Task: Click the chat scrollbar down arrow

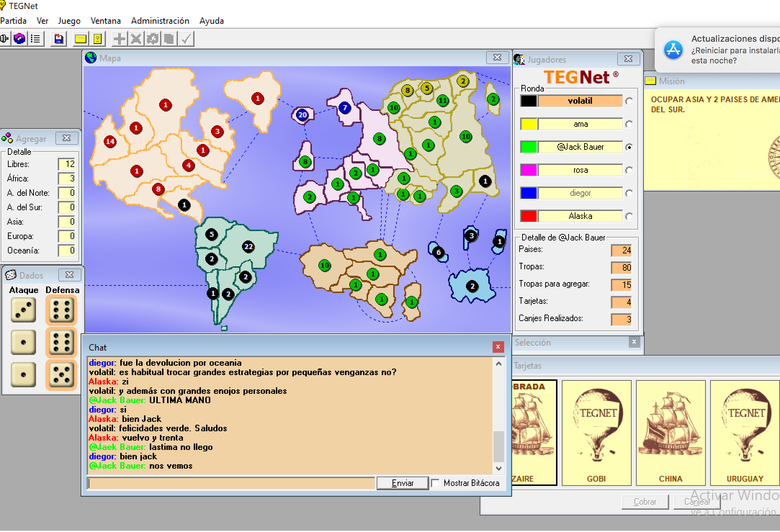Action: coord(499,468)
